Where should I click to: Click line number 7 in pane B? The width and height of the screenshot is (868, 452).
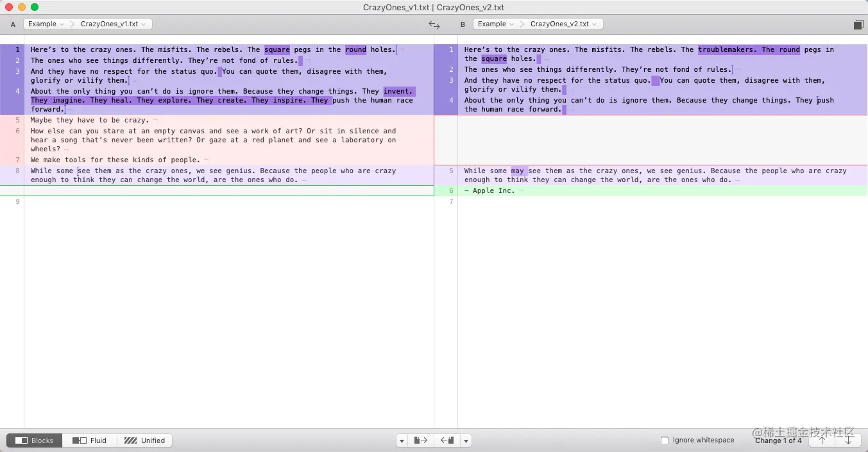coord(451,202)
